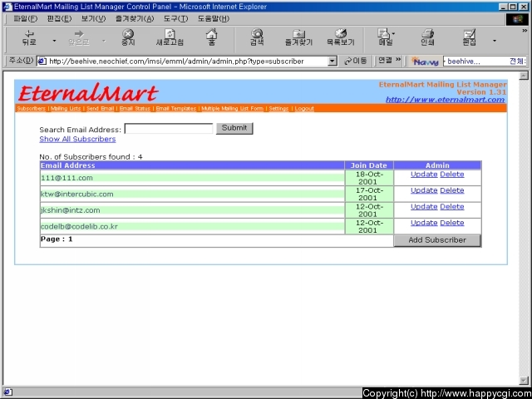The width and height of the screenshot is (532, 399).
Task: Click Update for ktw@intercubic.com
Action: 424,190
